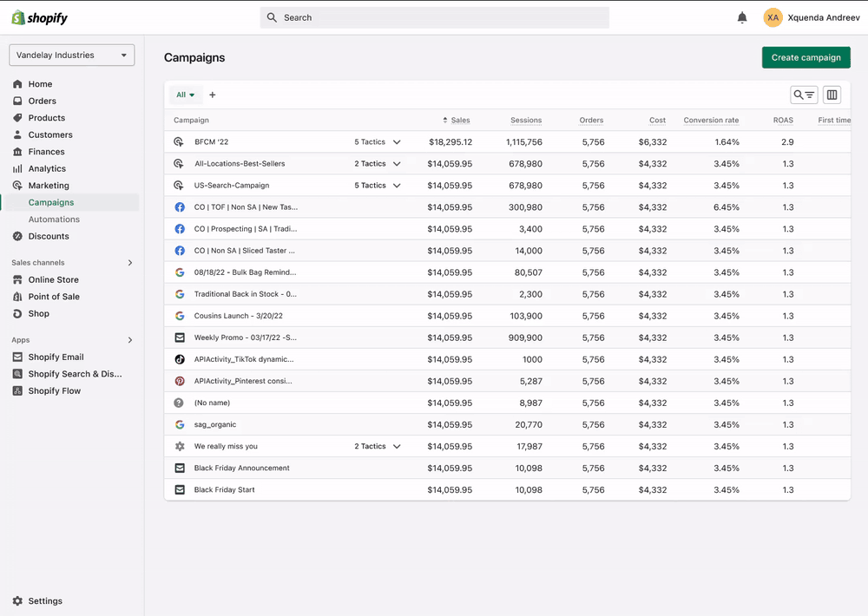Click the Customers person icon
The image size is (868, 616).
(17, 134)
